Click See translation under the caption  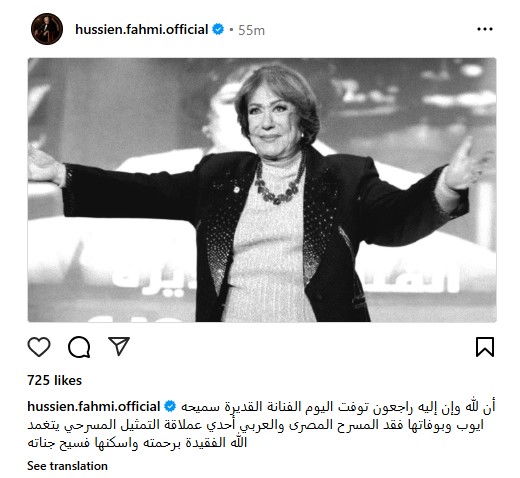tap(67, 466)
